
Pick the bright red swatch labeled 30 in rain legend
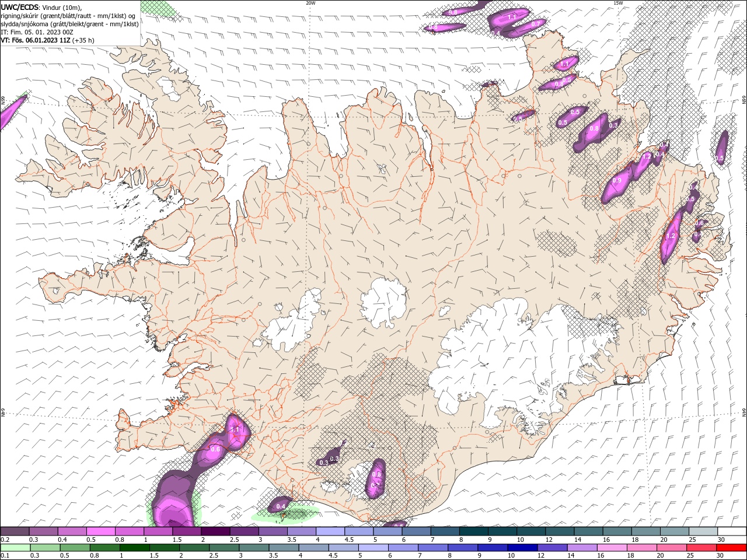731,548
